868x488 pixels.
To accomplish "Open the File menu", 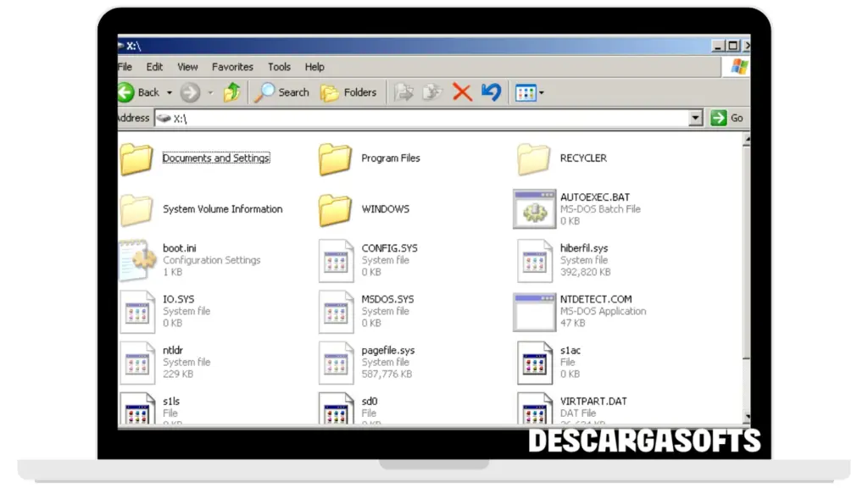I will pos(125,67).
